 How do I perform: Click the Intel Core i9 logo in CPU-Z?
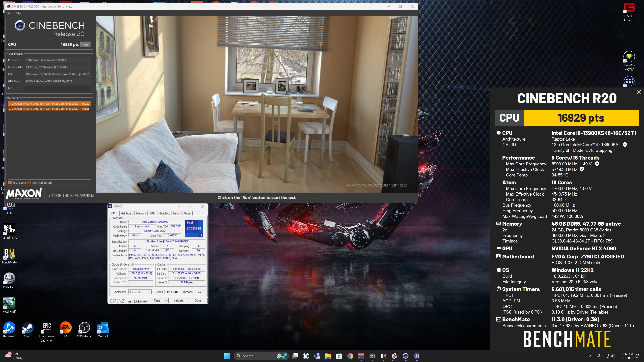[194, 228]
